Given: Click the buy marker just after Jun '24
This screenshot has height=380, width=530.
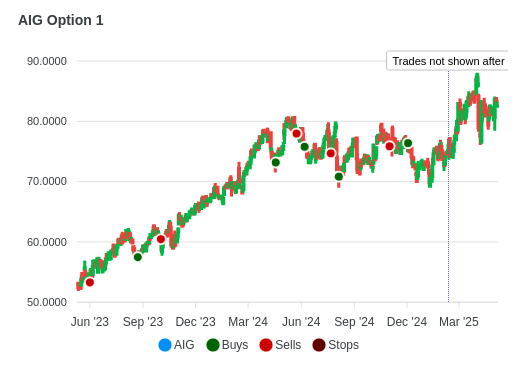Looking at the screenshot, I should point(305,147).
